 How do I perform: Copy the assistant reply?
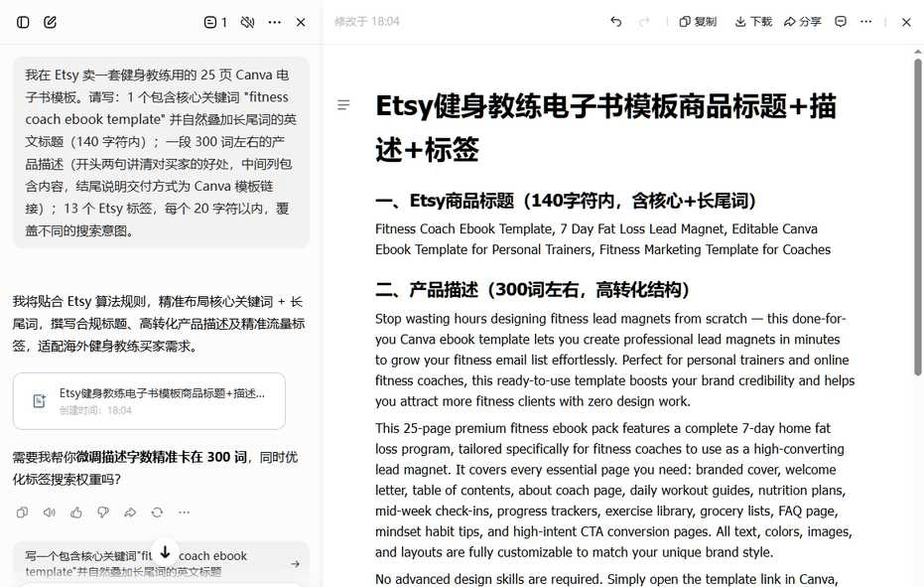23,513
